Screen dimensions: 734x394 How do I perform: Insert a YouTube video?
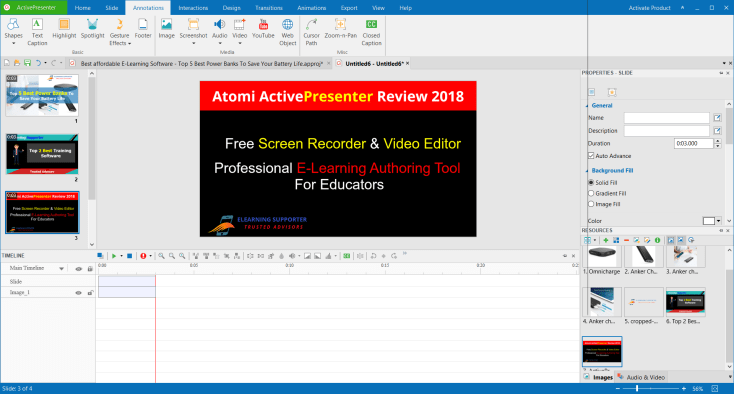coord(263,29)
